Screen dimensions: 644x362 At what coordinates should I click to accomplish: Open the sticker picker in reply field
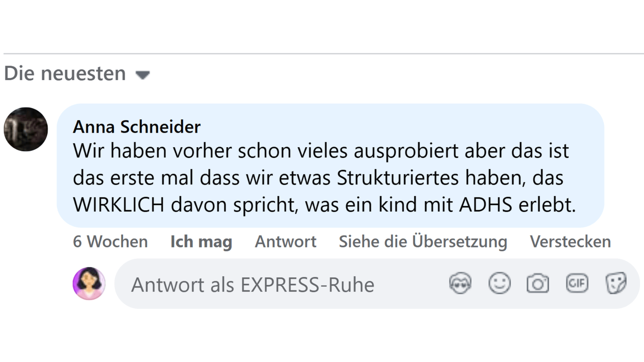tap(616, 284)
